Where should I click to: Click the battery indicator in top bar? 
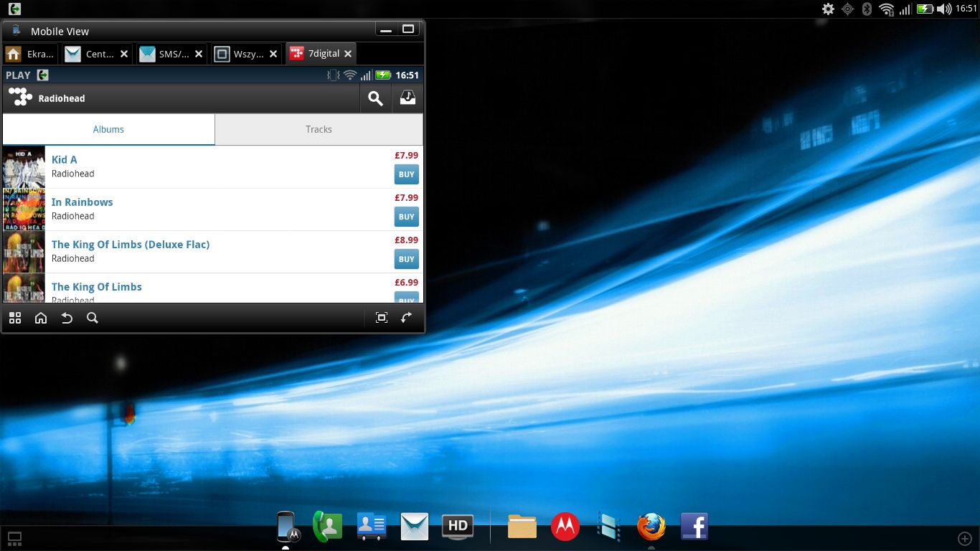[925, 9]
